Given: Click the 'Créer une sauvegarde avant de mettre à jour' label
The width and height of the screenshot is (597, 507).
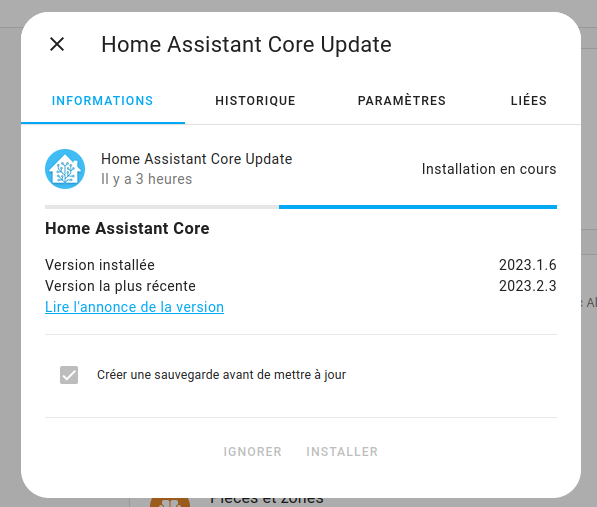Looking at the screenshot, I should click(x=221, y=375).
